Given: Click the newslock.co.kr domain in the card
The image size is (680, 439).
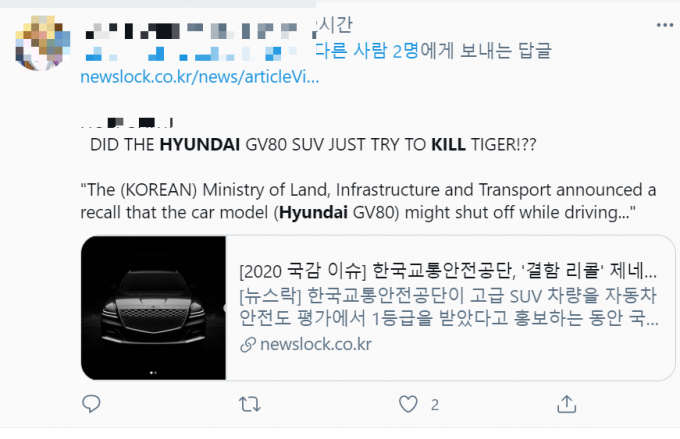Looking at the screenshot, I should (316, 344).
